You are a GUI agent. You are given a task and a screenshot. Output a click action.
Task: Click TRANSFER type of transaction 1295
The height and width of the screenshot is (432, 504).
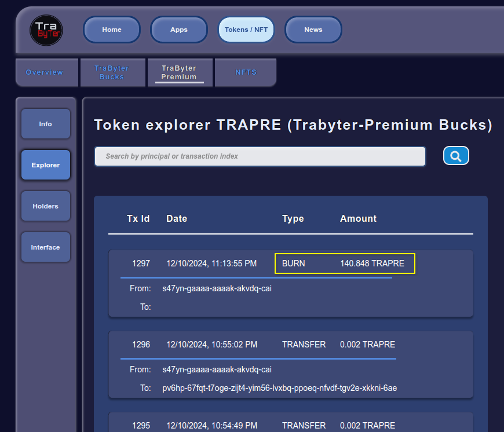[304, 426]
